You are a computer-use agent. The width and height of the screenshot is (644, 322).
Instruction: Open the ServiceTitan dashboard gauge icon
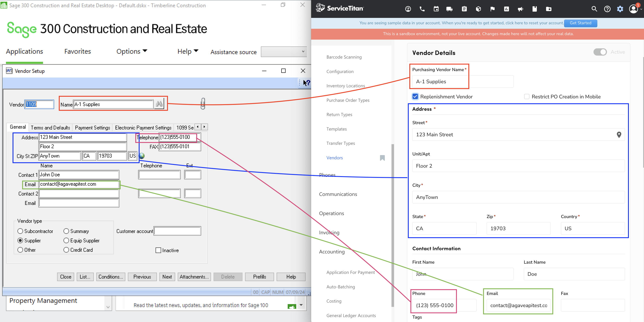408,9
